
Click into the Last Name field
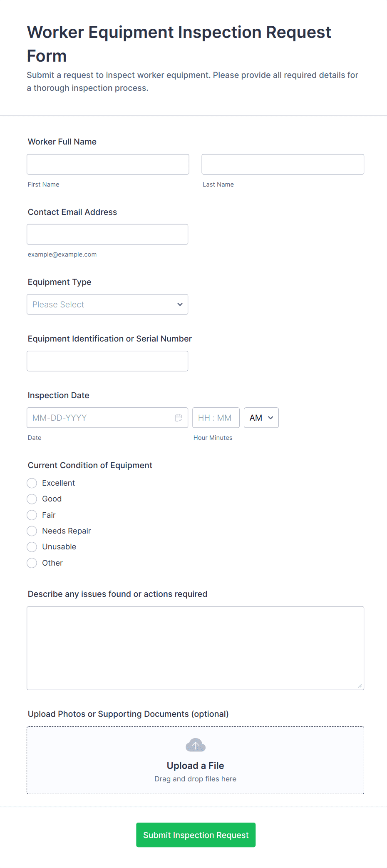tap(283, 165)
